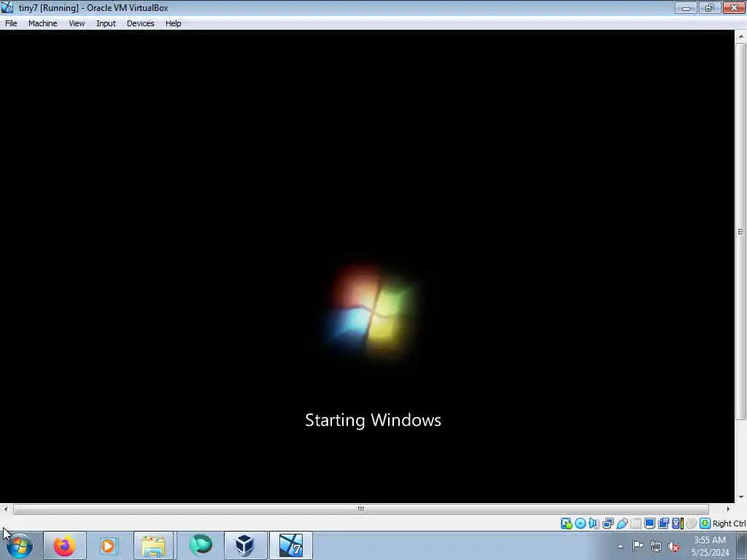
Task: Open the Devices menu
Action: coord(141,23)
